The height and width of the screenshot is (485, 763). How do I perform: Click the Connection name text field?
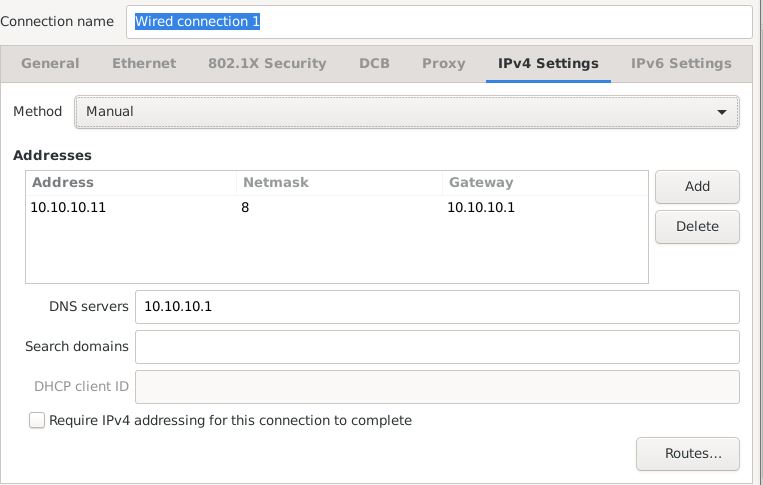(439, 22)
